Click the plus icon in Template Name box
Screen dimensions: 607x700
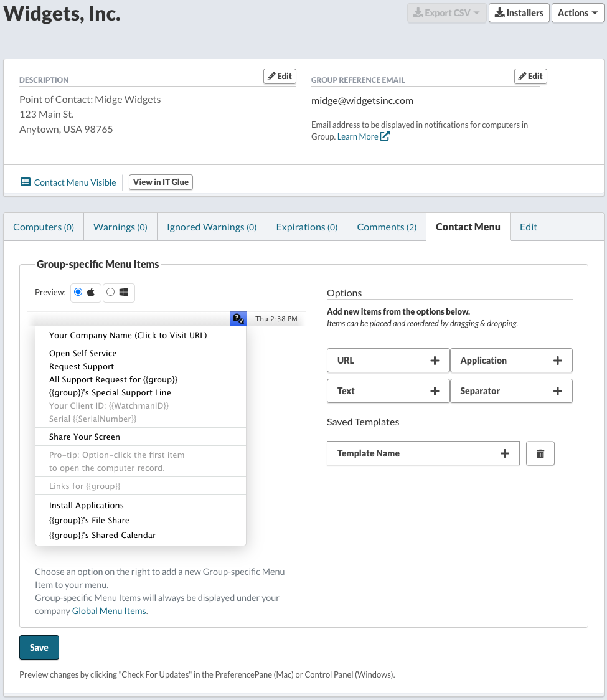(505, 453)
